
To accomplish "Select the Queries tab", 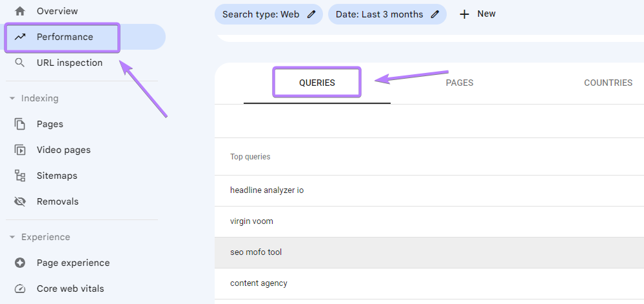I will click(x=317, y=83).
